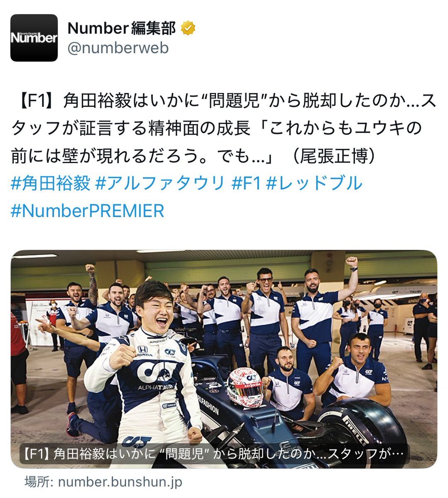Open the @numberweb handle

click(x=118, y=48)
